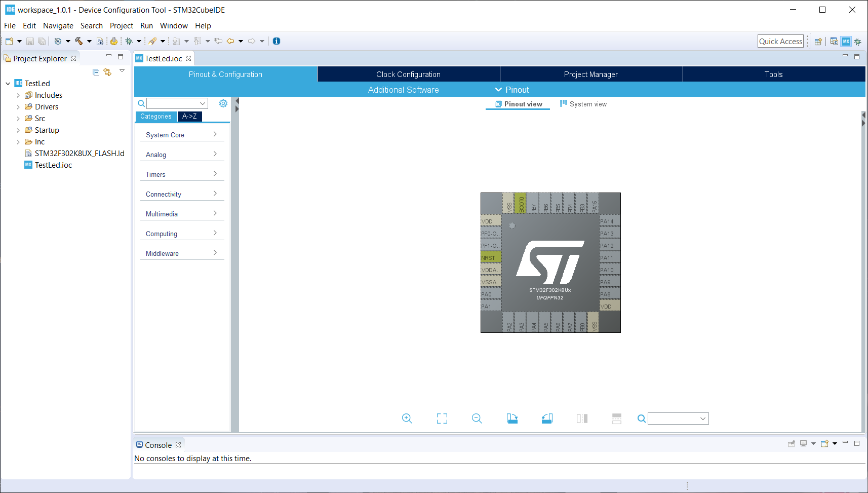Open the peripheral search combo dropdown
This screenshot has height=493, width=868.
[x=203, y=103]
